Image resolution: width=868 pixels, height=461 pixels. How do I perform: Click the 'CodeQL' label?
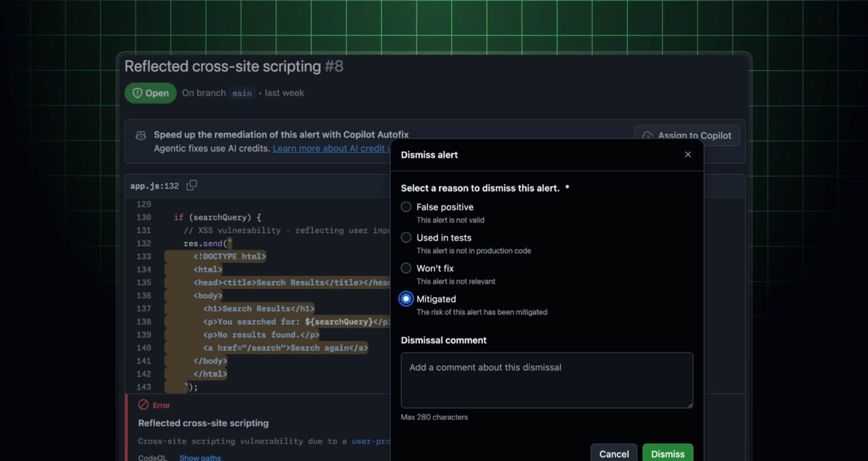(152, 458)
